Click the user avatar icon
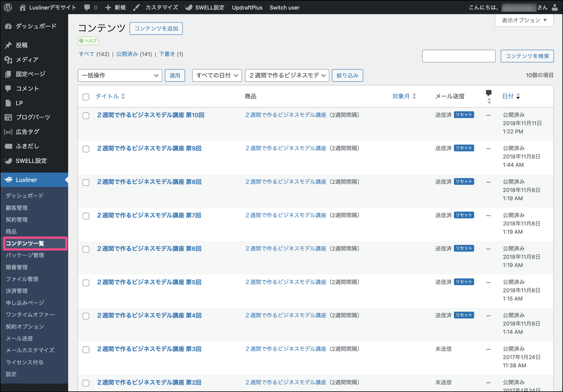 tap(555, 8)
